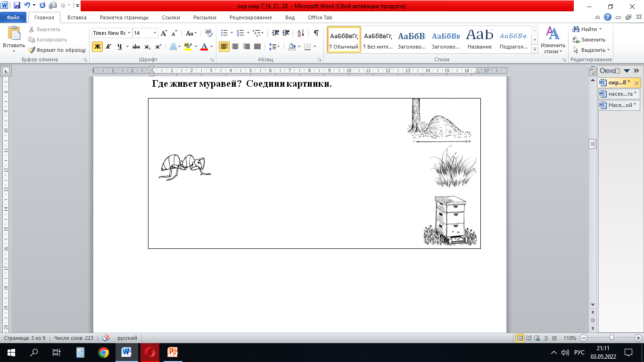This screenshot has width=644, height=362.
Task: Show paragraph marks with pilcrow icon
Action: [x=316, y=33]
